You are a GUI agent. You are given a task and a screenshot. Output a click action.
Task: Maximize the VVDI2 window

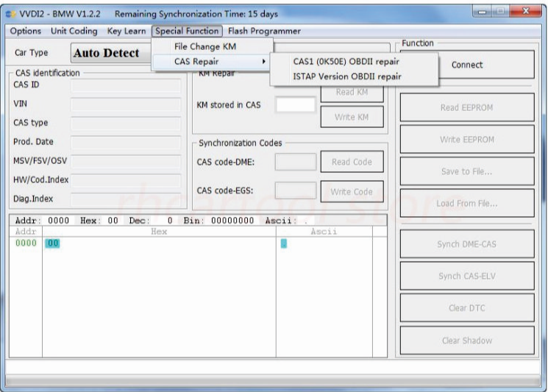500,12
